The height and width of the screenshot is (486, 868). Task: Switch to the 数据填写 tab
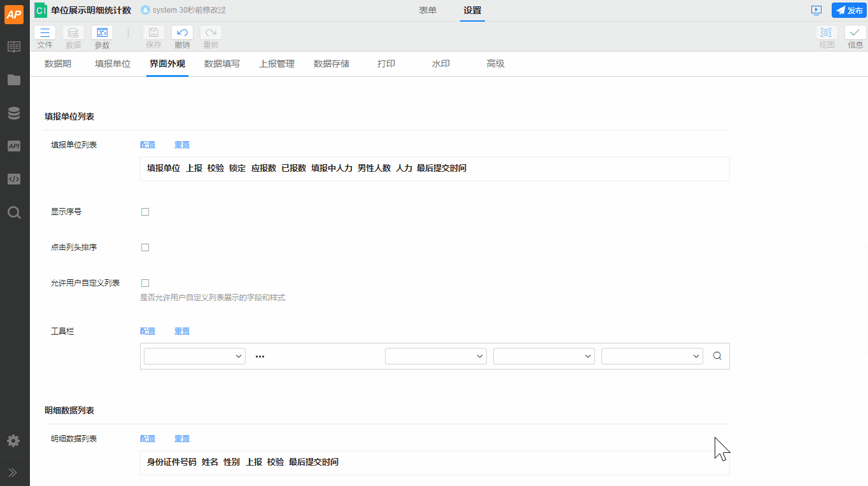[222, 64]
